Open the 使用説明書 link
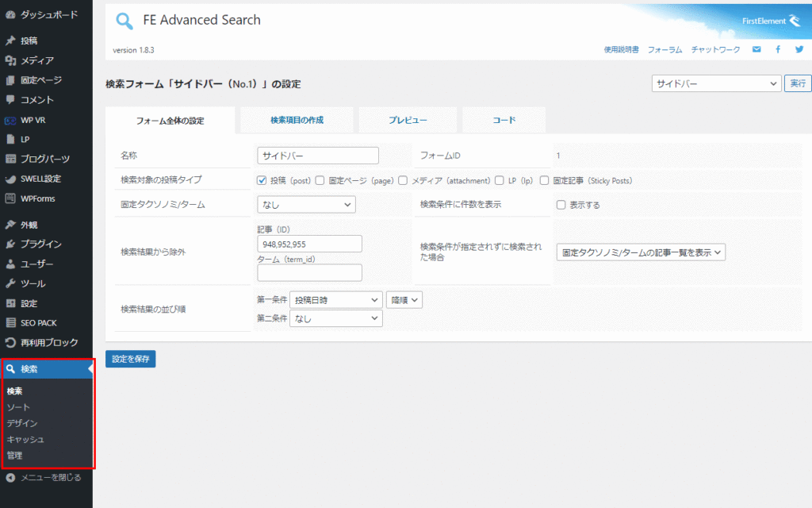Viewport: 812px width, 508px height. [x=621, y=50]
